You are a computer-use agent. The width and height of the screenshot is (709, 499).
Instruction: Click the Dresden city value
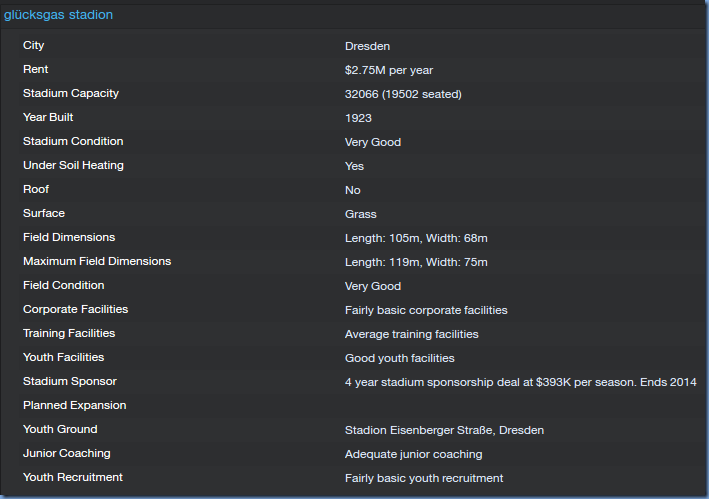click(x=367, y=46)
